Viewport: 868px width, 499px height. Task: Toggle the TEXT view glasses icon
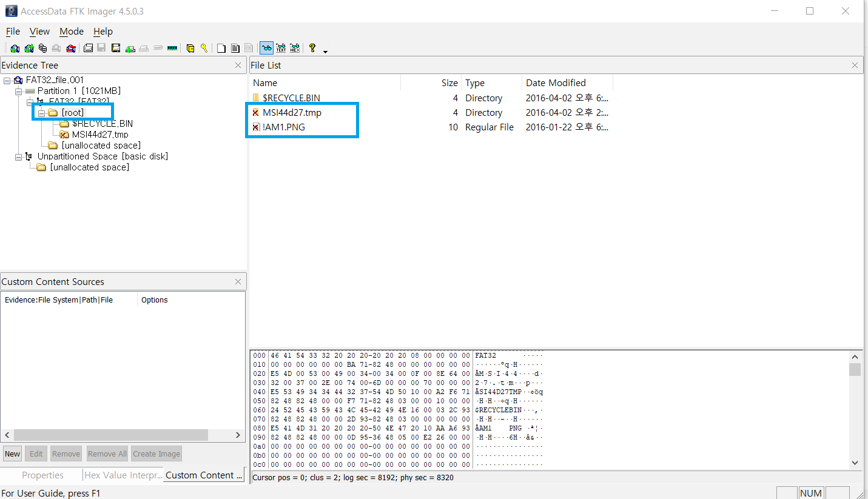281,49
